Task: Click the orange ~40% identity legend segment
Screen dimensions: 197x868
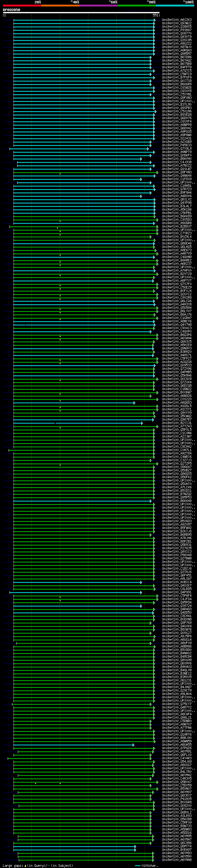Action: 61,6
